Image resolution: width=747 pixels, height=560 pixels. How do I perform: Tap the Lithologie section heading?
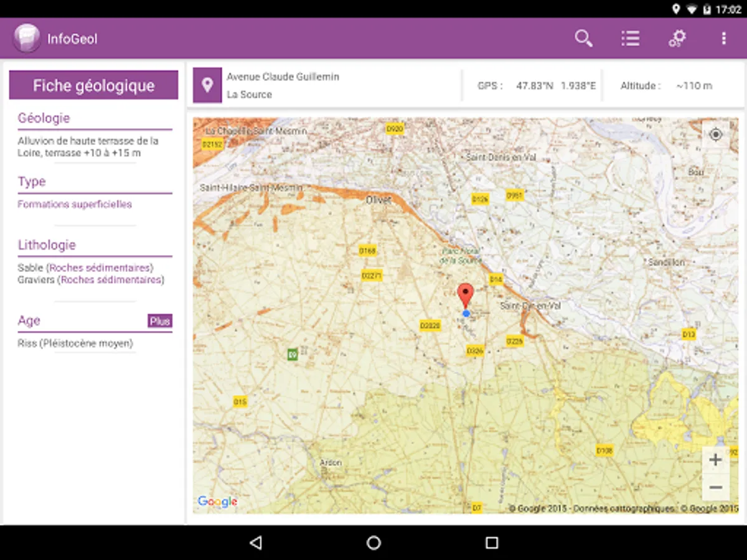[x=47, y=245]
